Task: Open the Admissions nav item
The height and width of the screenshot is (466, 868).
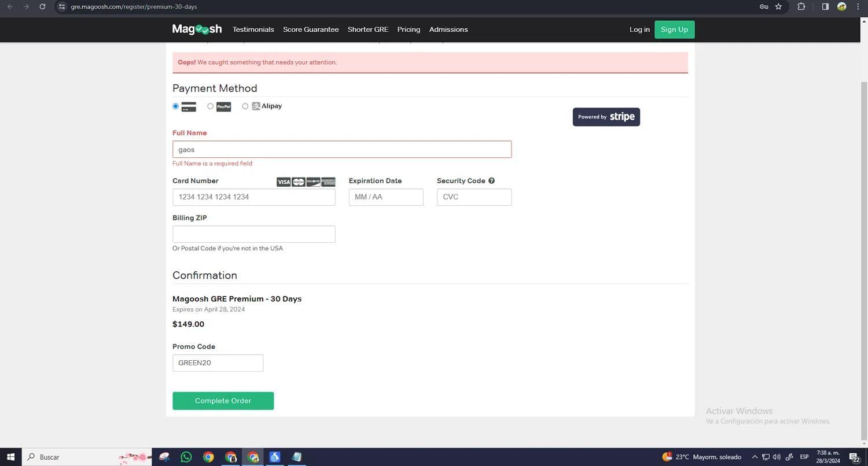Action: (448, 29)
